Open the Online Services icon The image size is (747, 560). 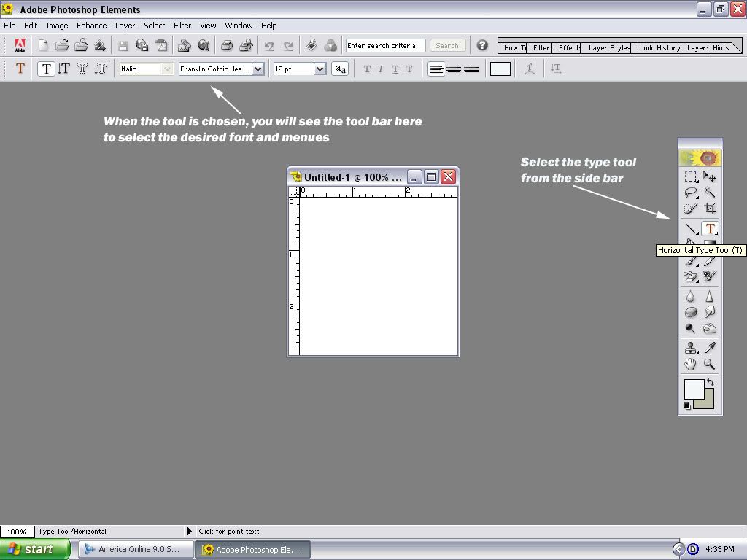tap(204, 45)
